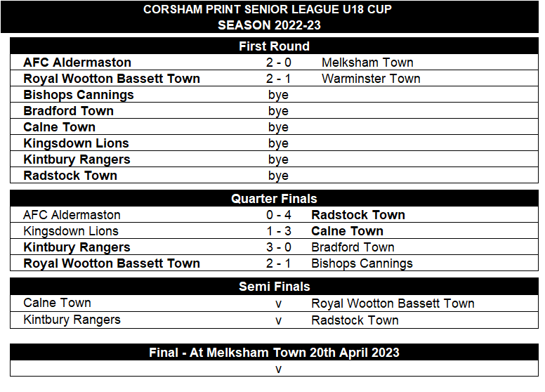Select Calne Town in the First Round list
The width and height of the screenshot is (545, 392).
(x=59, y=127)
